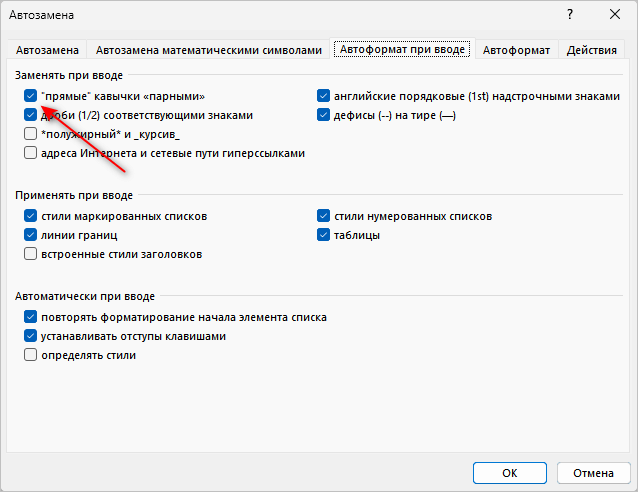The height and width of the screenshot is (492, 638).
Task: Open Автозамена математическими символами tab
Action: [209, 50]
